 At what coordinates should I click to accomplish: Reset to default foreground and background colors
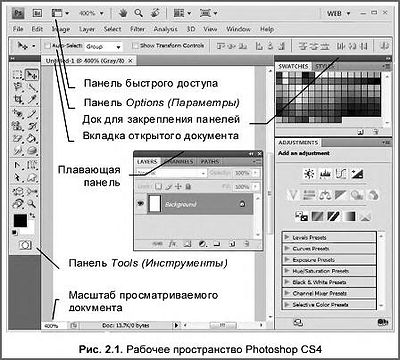coord(15,232)
